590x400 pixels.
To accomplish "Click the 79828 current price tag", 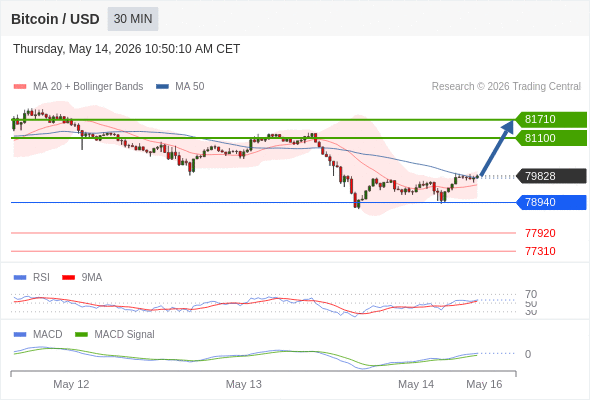I will click(552, 176).
